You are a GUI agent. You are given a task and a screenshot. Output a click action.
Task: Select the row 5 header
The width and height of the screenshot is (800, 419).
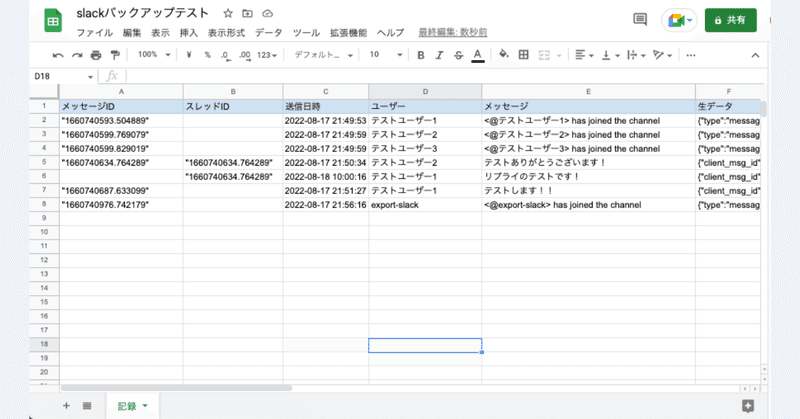click(44, 162)
